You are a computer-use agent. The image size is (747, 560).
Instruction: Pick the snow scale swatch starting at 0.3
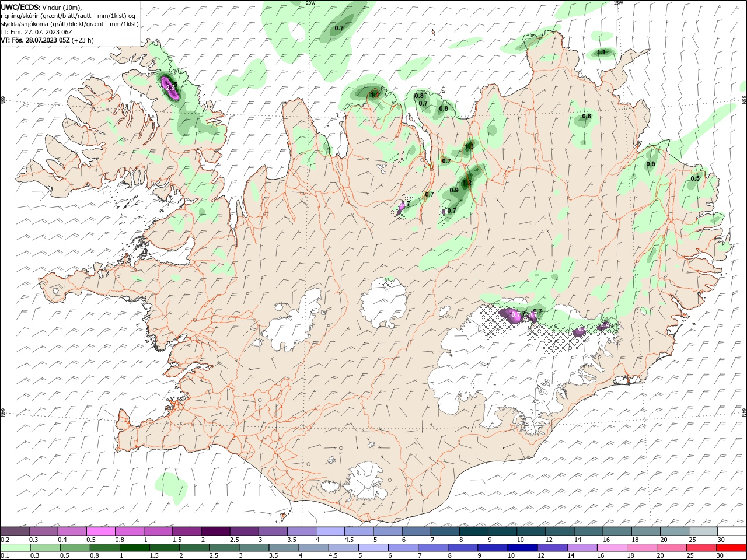43,531
